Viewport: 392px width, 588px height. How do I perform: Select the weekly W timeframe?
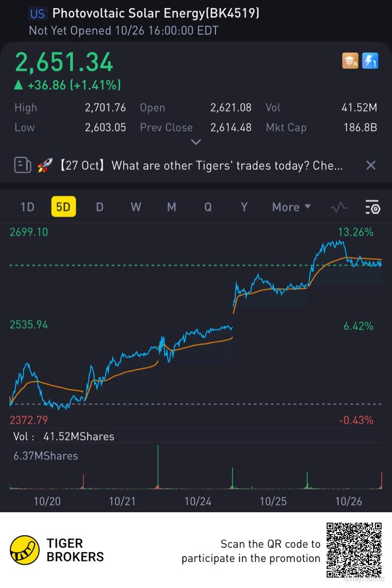tap(136, 207)
